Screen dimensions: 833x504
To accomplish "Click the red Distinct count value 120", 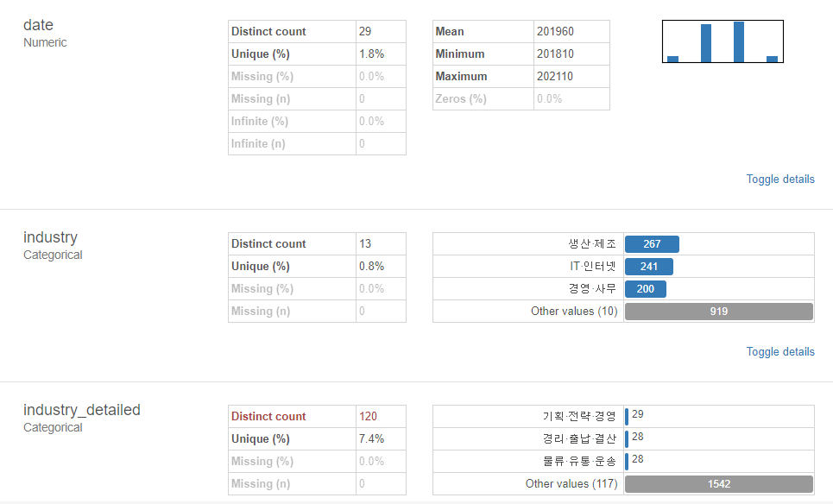I will coord(368,416).
